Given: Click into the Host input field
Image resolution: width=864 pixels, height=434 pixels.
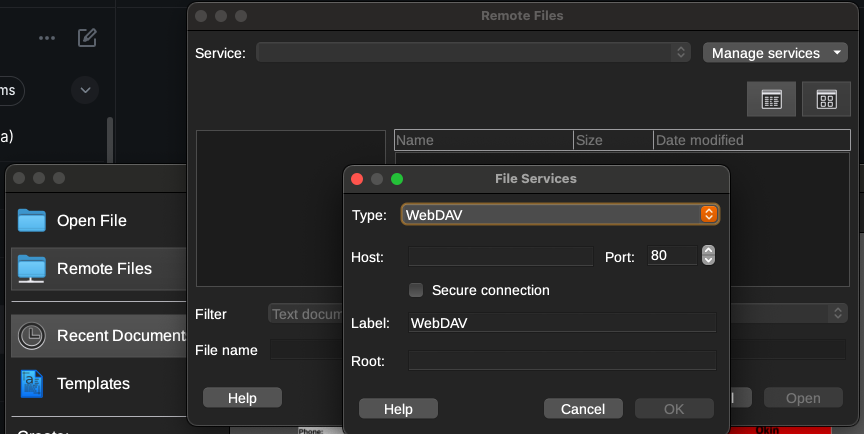Looking at the screenshot, I should (x=500, y=257).
